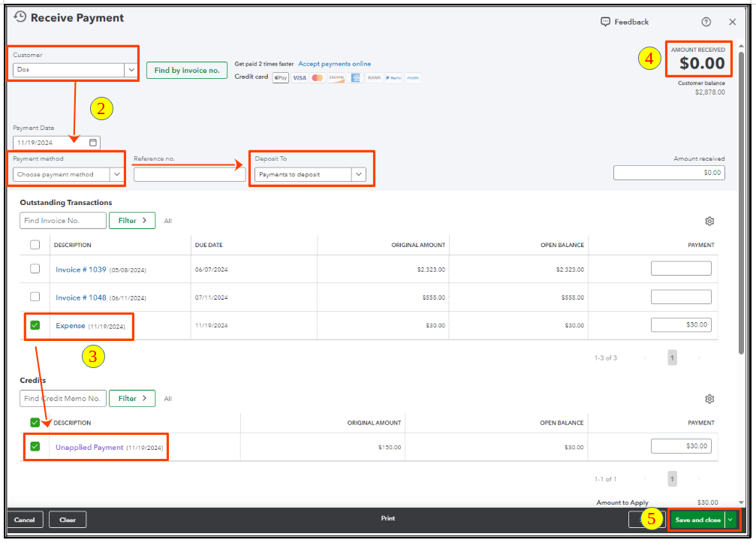Image resolution: width=756 pixels, height=543 pixels.
Task: Uncheck the Unapplied Payment credit checkbox
Action: (x=35, y=446)
